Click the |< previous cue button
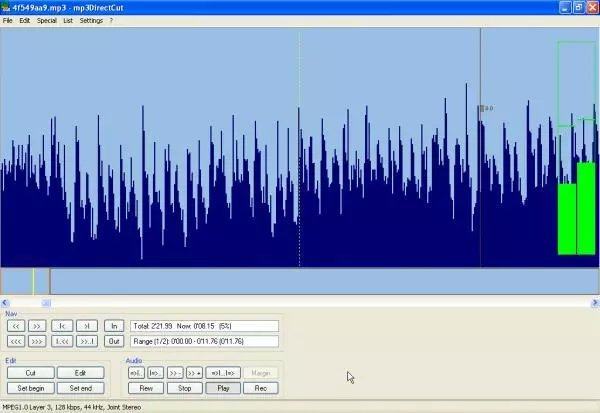The image size is (600, 413). 62,326
